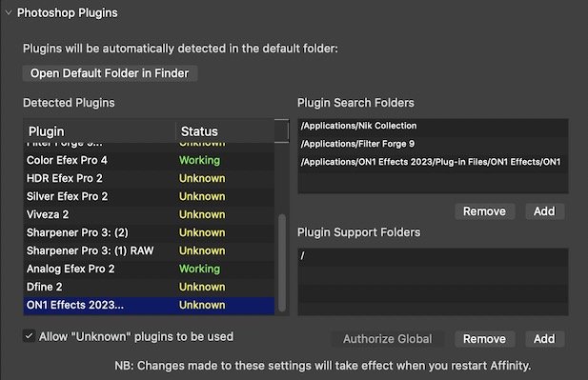Click the Working status of Color Efex Pro 4
The width and height of the screenshot is (588, 380).
pyautogui.click(x=199, y=160)
